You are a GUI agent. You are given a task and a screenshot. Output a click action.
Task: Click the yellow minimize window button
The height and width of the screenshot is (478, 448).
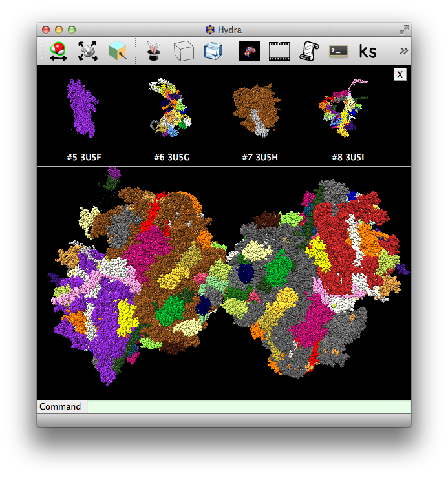click(59, 29)
